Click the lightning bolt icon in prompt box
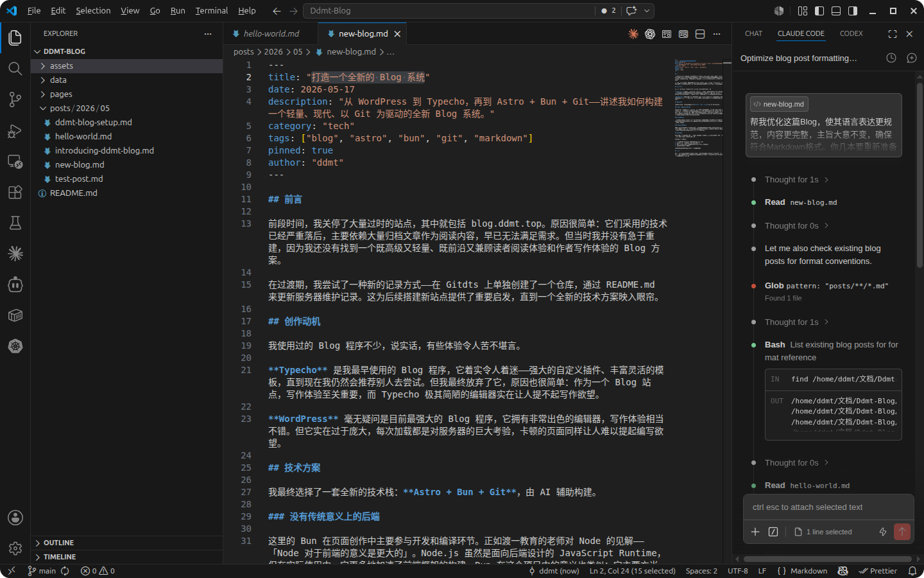Screen dimensions: 924x578 pos(883,532)
